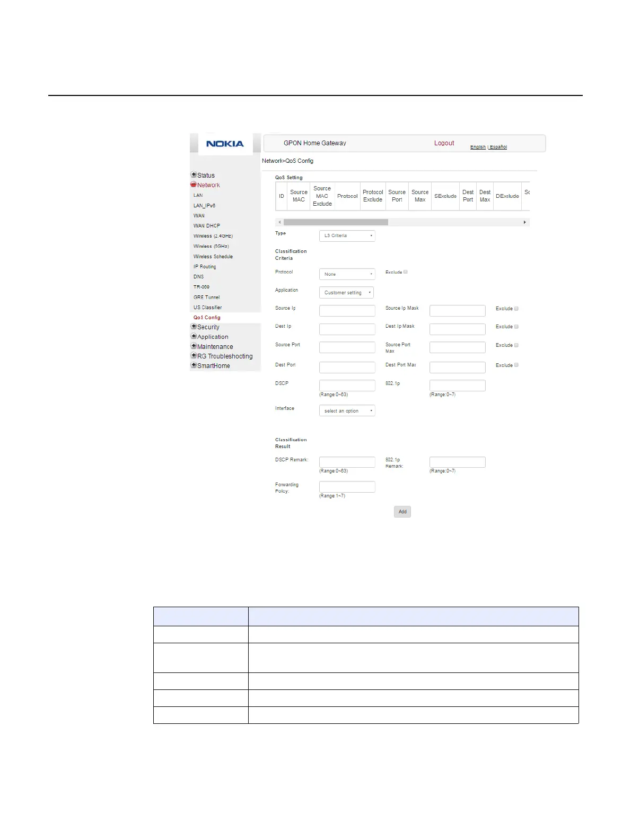Open the US Classifier page
The height and width of the screenshot is (840, 631).
click(x=208, y=308)
